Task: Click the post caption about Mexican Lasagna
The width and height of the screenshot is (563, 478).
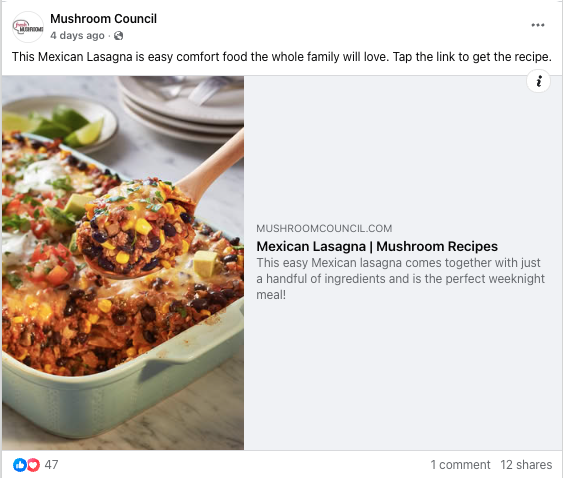Action: [282, 57]
